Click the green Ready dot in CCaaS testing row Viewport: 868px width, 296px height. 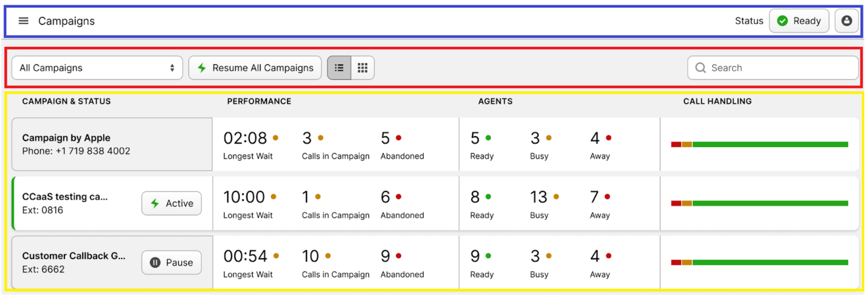[x=488, y=197]
